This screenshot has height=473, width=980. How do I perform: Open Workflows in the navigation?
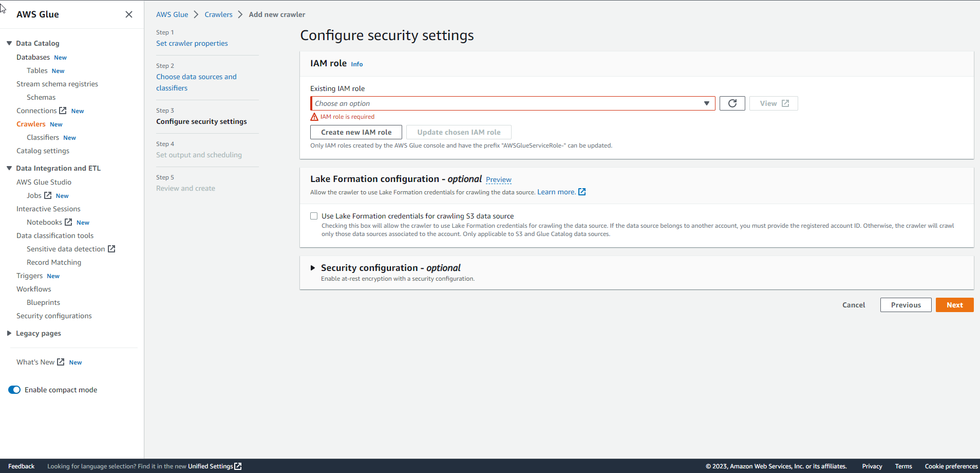[33, 289]
